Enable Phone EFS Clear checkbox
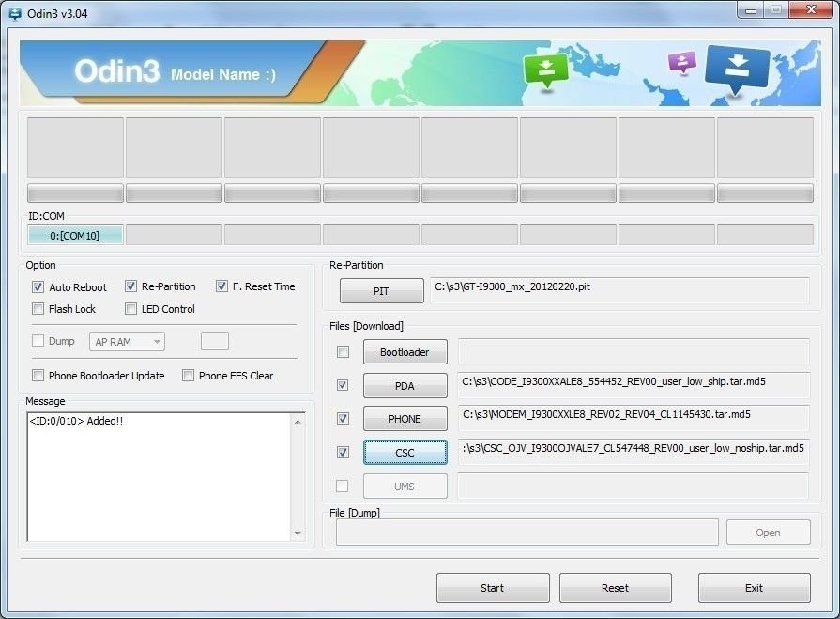The image size is (840, 619). pos(188,375)
